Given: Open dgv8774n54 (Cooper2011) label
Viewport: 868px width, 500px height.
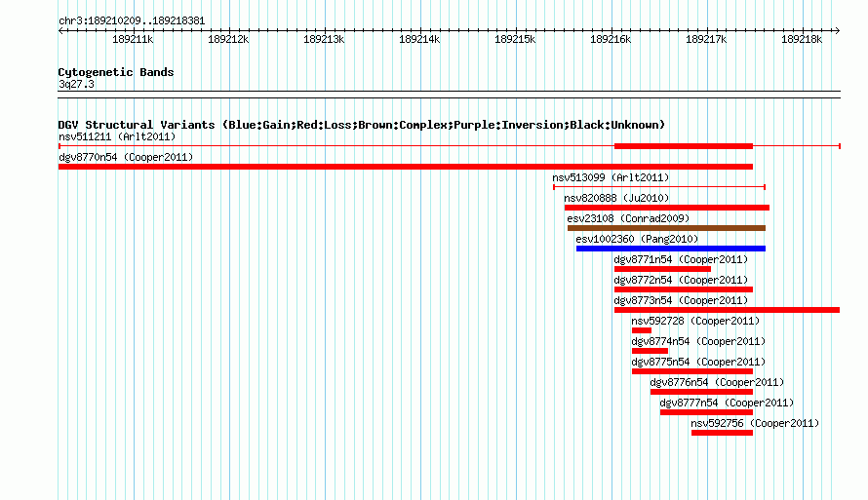Looking at the screenshot, I should coord(698,341).
